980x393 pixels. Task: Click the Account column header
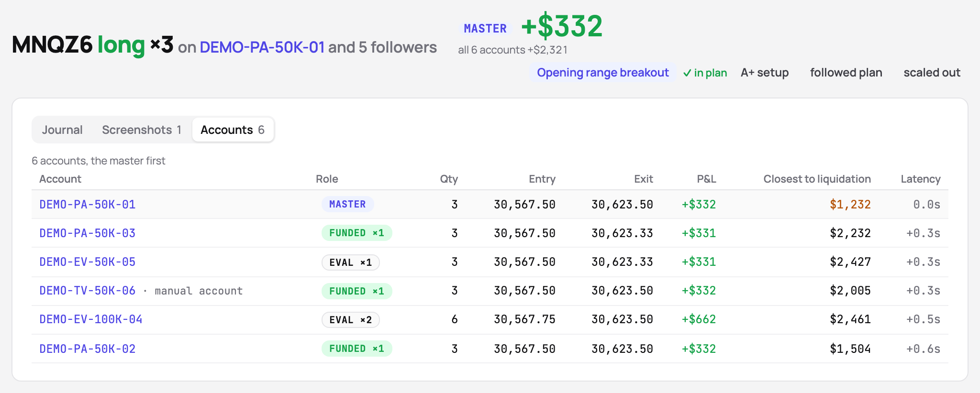point(60,179)
